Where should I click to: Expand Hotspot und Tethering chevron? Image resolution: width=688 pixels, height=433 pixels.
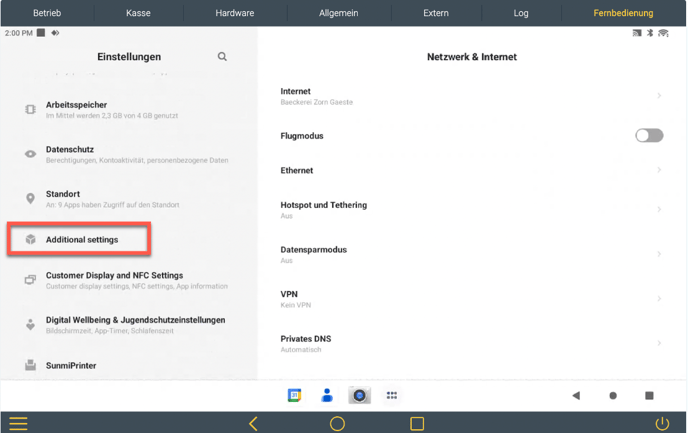tap(659, 210)
